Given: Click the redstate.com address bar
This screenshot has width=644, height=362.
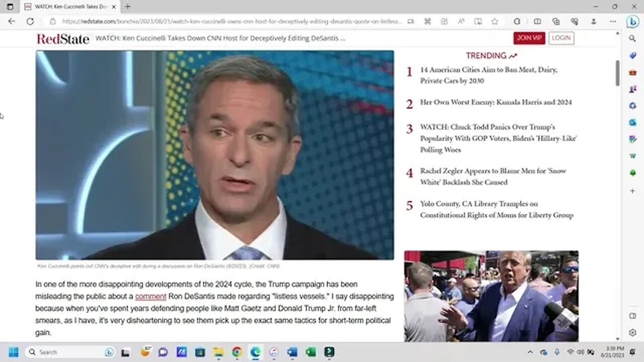Looking at the screenshot, I should pyautogui.click(x=231, y=22).
